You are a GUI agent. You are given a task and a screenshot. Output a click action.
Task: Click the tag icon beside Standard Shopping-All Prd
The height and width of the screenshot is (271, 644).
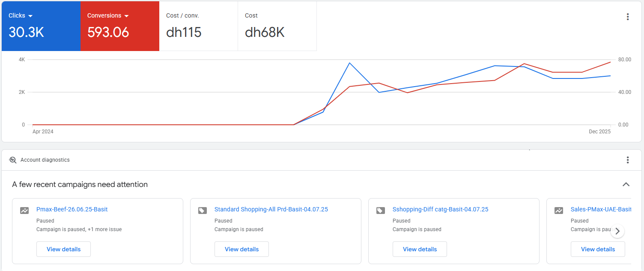coord(203,211)
